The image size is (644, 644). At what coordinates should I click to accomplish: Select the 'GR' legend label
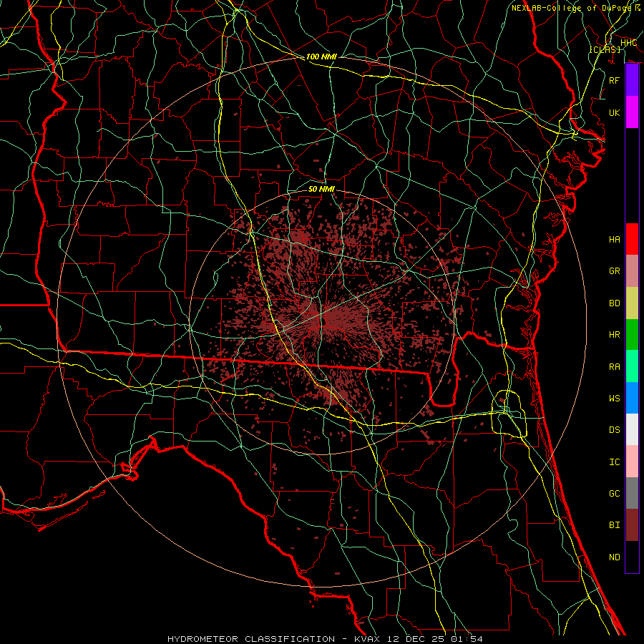615,270
